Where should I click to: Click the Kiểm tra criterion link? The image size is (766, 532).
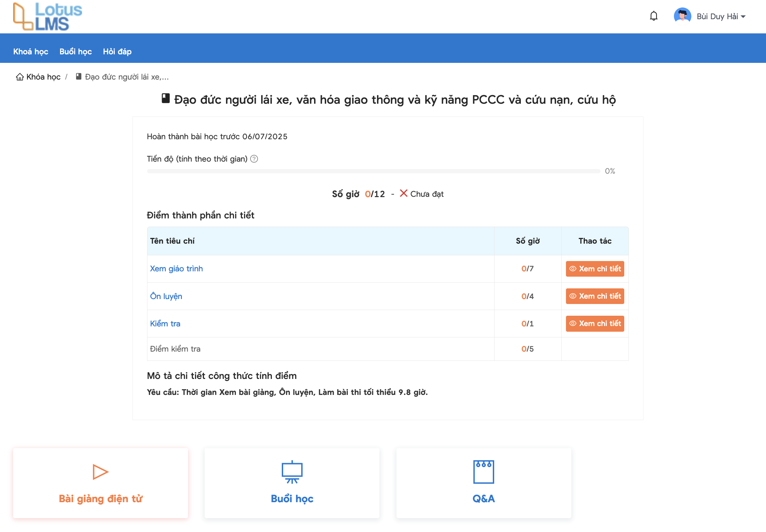(165, 324)
